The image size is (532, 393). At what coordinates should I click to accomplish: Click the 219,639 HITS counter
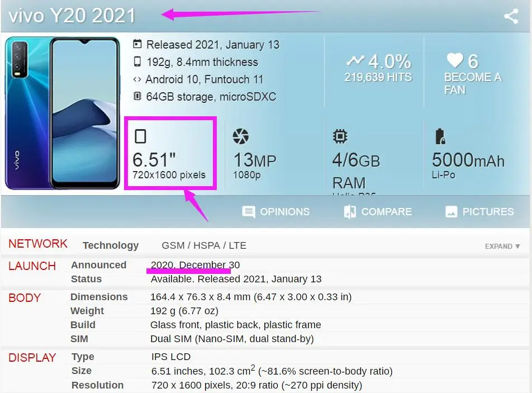(x=378, y=77)
